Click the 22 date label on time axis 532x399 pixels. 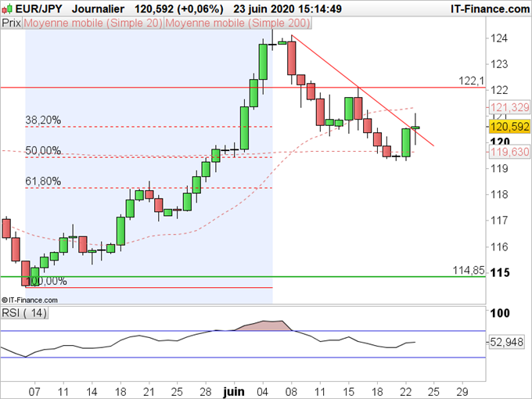(405, 392)
